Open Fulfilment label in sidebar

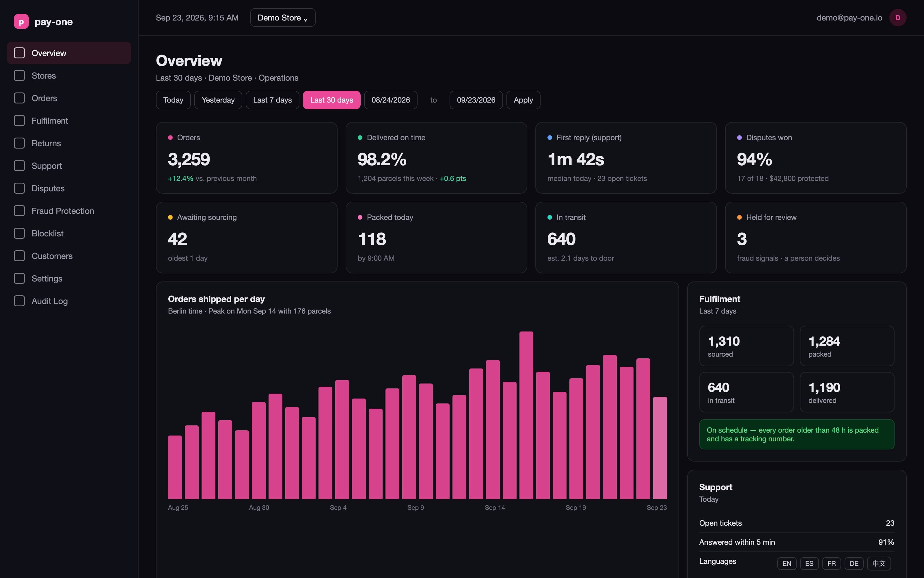[50, 121]
